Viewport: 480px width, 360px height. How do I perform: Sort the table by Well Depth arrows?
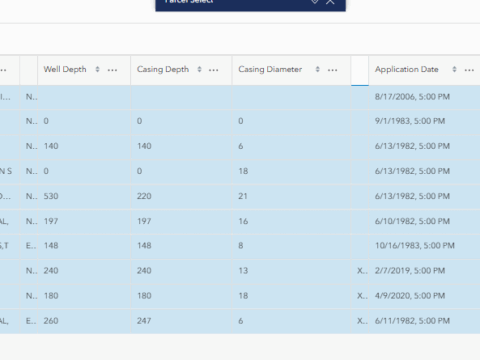[x=97, y=69]
